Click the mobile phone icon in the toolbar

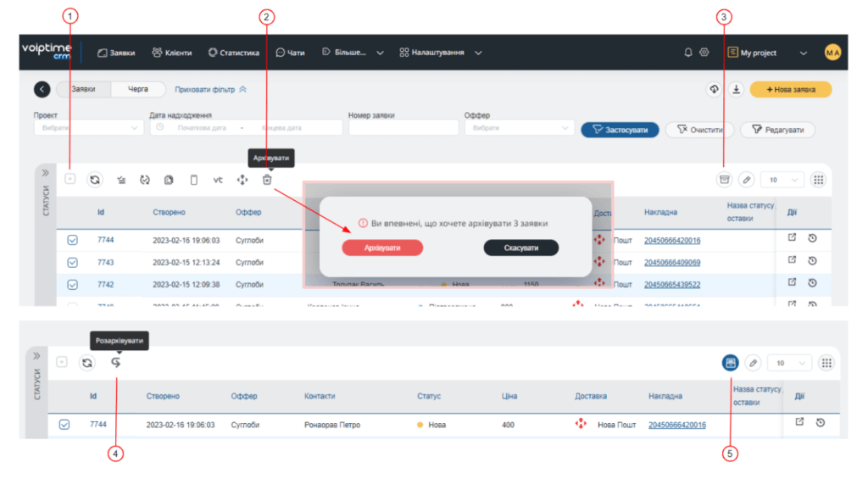194,180
